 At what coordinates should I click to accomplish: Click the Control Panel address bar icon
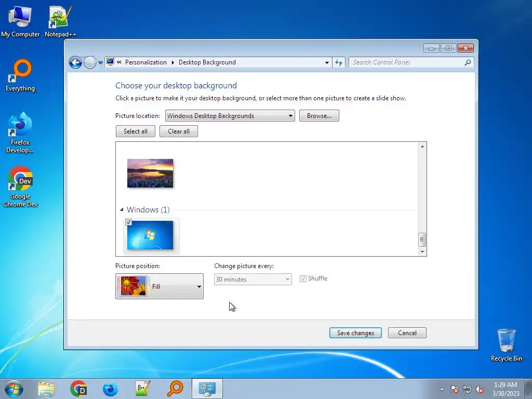pyautogui.click(x=110, y=62)
